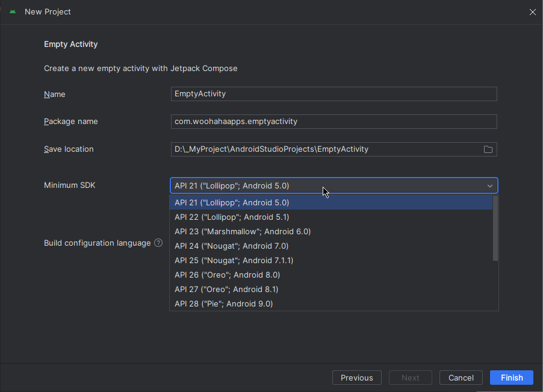Screen dimensions: 543x392
Task: Click the Jetpack Compose description text
Action: point(141,69)
